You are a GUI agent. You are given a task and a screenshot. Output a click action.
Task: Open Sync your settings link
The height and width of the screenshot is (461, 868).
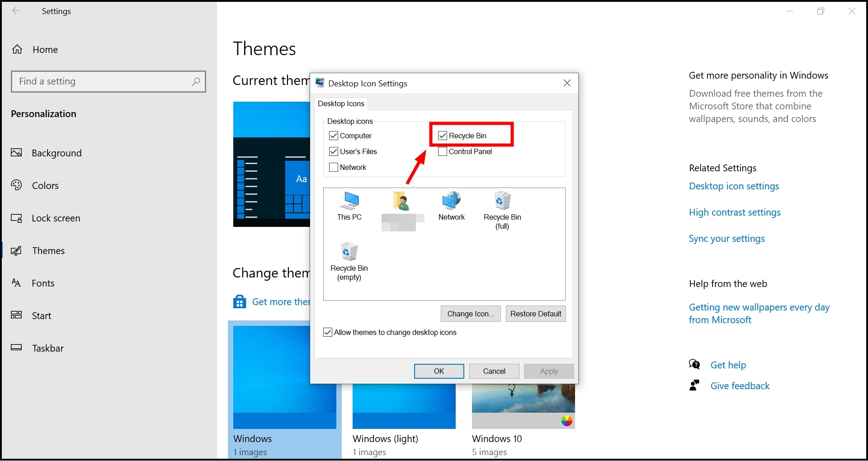coord(727,239)
